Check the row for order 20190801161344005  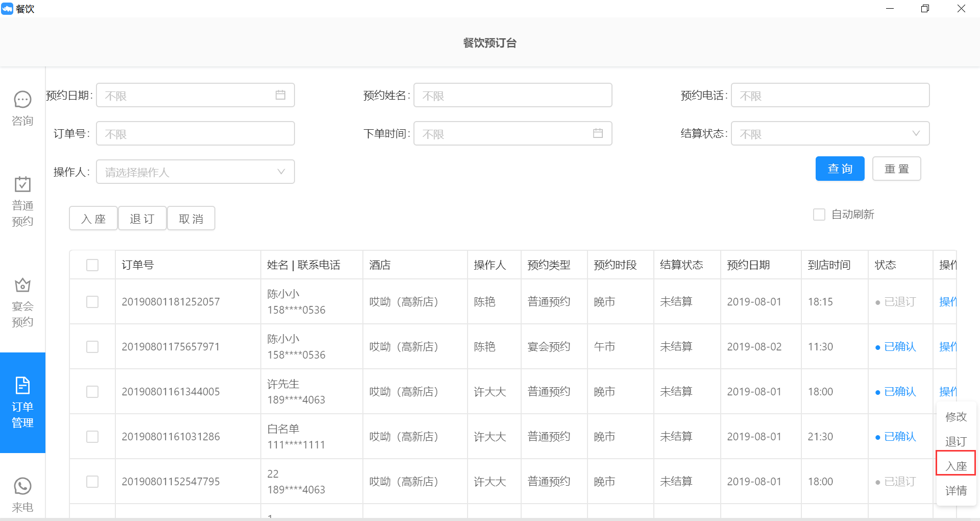[92, 392]
